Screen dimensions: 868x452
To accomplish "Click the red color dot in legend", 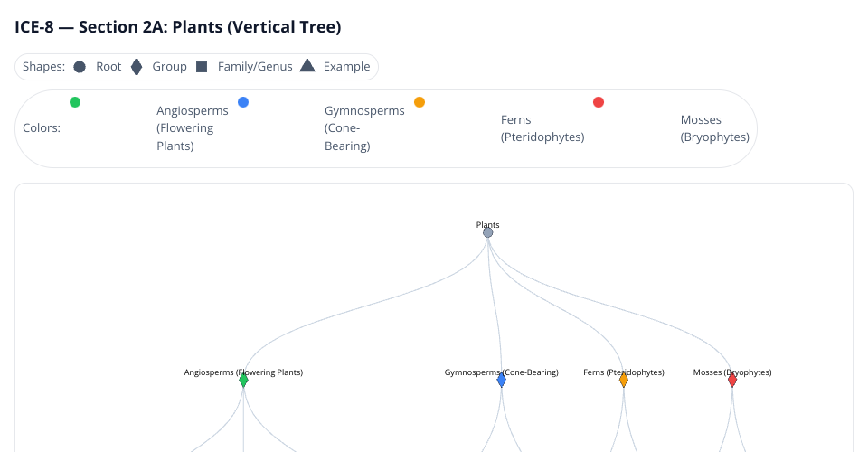I will (599, 102).
